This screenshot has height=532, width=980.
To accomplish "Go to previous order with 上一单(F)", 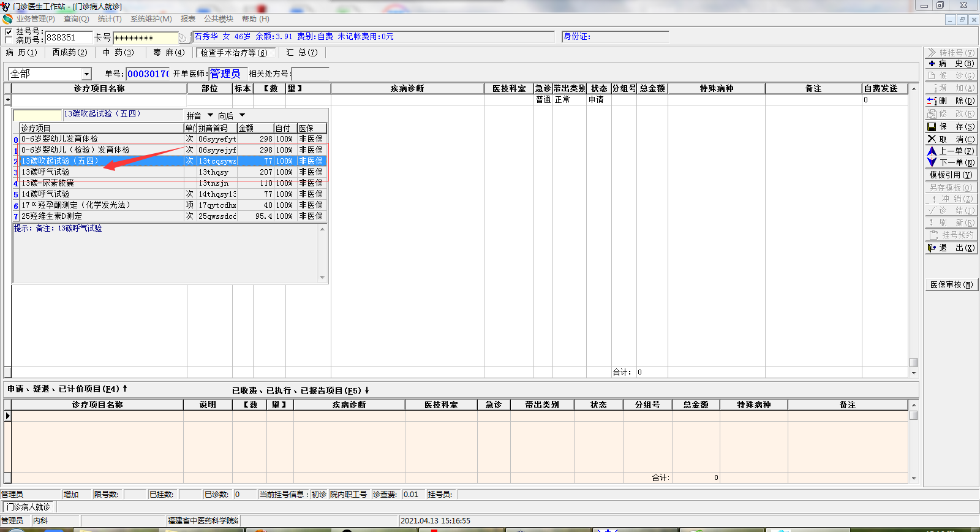I will point(951,151).
